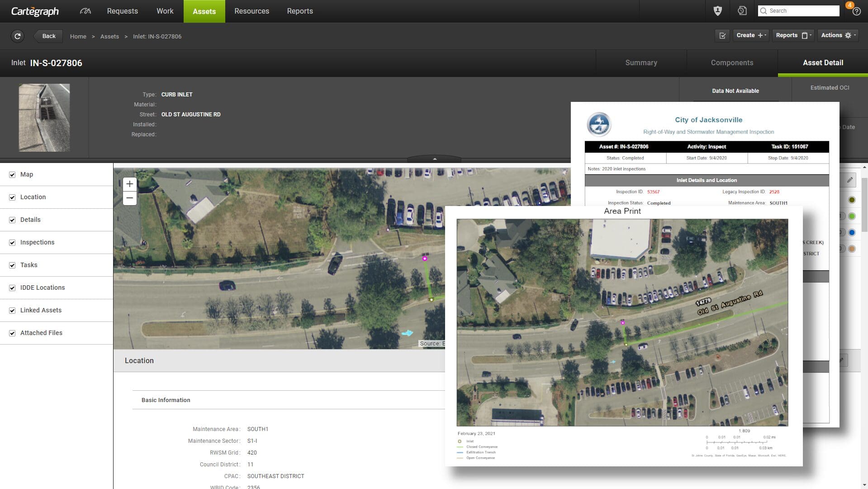Screen dimensions: 868x489
Task: Zoom in on the map
Action: (130, 184)
